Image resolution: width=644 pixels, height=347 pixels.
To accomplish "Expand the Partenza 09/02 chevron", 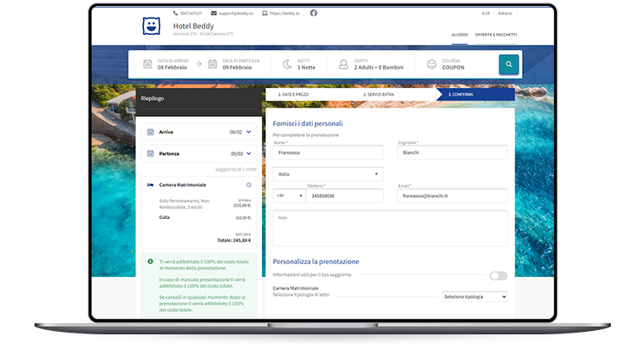I will pyautogui.click(x=248, y=154).
